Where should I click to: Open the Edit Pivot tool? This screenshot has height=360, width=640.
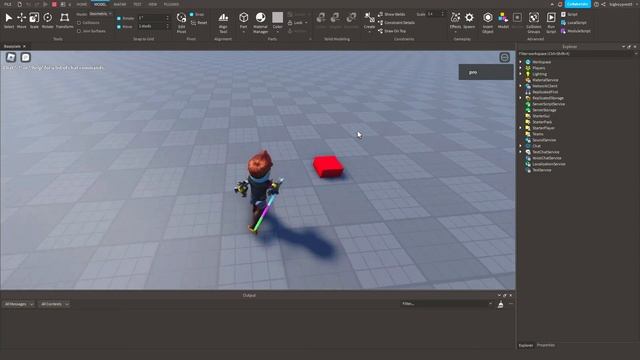pyautogui.click(x=181, y=22)
